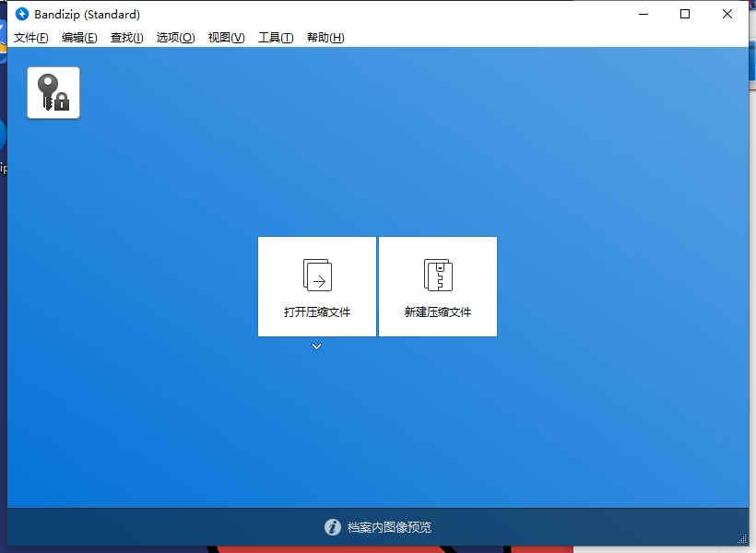Open the 文件(F) menu
Image resolution: width=756 pixels, height=553 pixels.
pyautogui.click(x=30, y=38)
